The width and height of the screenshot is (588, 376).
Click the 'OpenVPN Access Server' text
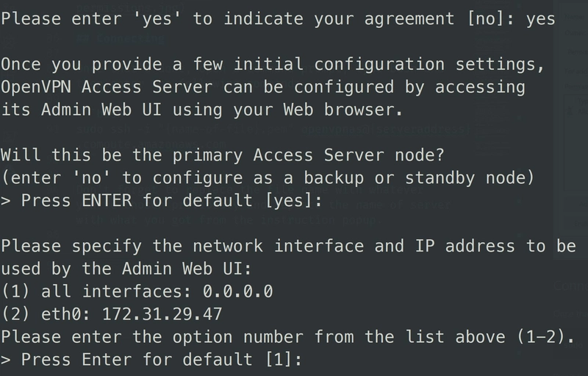107,87
